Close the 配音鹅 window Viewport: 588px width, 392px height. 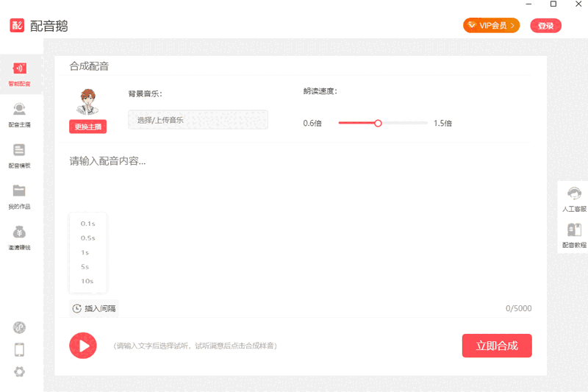[x=578, y=4]
